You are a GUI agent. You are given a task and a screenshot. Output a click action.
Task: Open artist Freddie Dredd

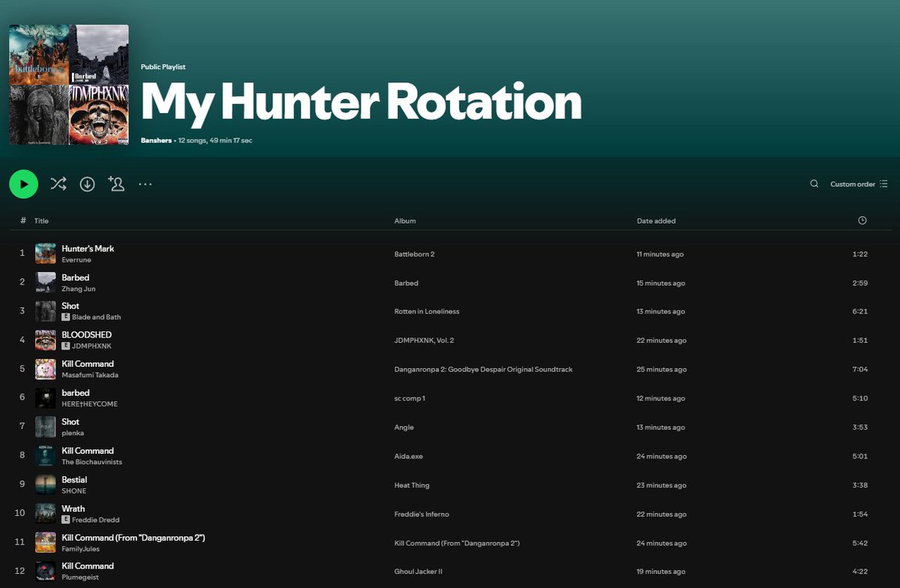pos(96,520)
